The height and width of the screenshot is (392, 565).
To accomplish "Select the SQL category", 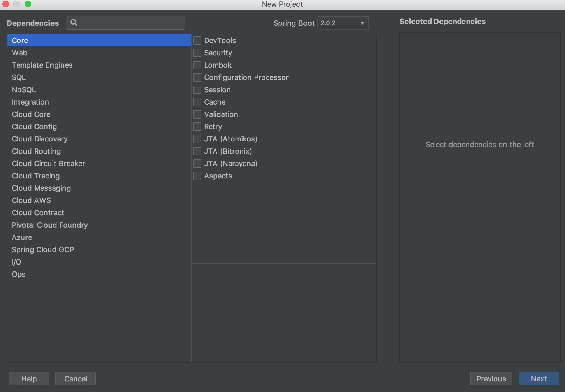I will click(x=19, y=77).
